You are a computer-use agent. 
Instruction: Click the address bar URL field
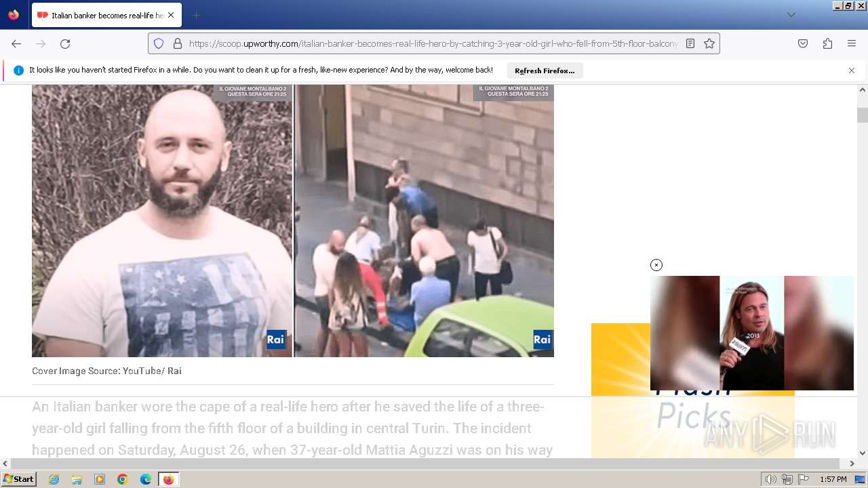(x=433, y=43)
